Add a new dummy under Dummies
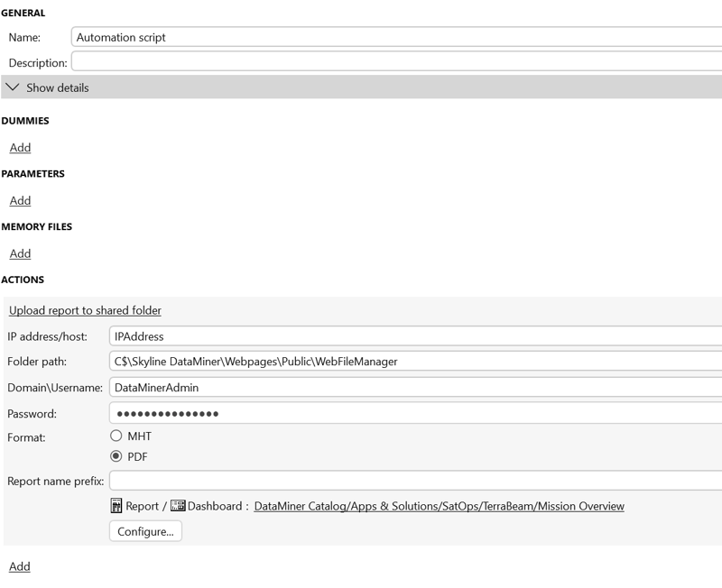 pyautogui.click(x=20, y=147)
